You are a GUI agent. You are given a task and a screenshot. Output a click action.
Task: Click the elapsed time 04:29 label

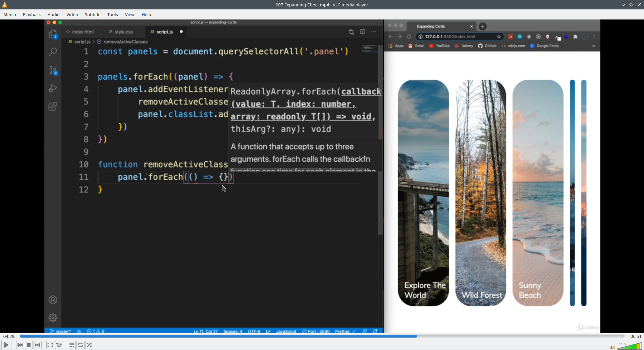[x=9, y=336]
